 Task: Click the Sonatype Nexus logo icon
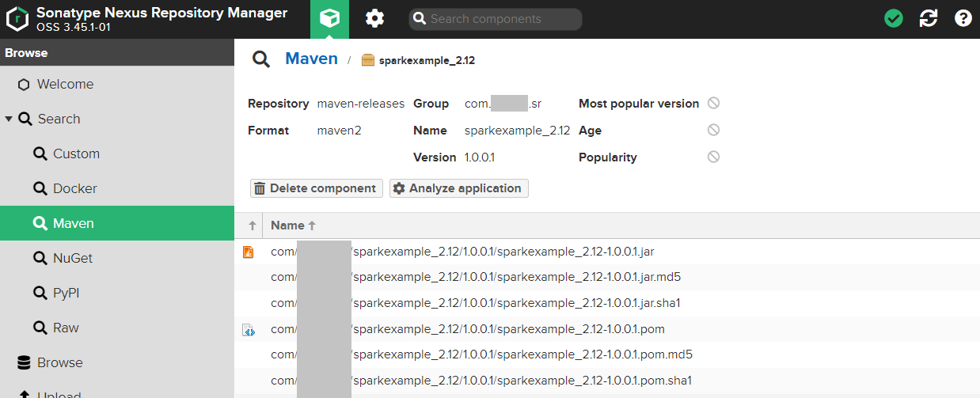(x=17, y=19)
